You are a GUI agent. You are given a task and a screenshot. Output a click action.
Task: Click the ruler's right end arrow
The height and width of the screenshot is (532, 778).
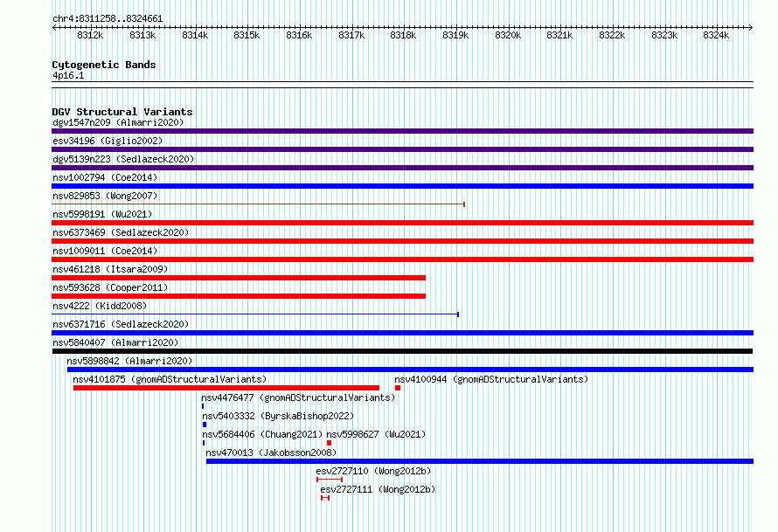click(x=751, y=28)
